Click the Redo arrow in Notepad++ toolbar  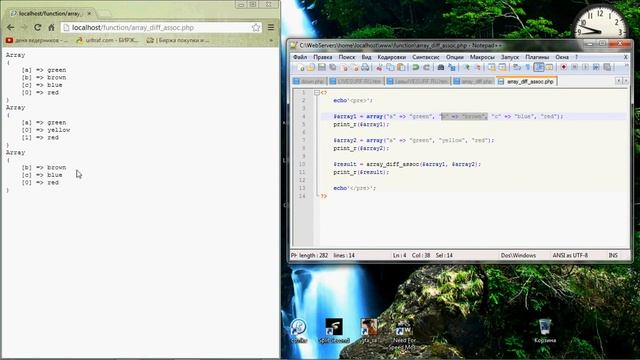(x=427, y=67)
